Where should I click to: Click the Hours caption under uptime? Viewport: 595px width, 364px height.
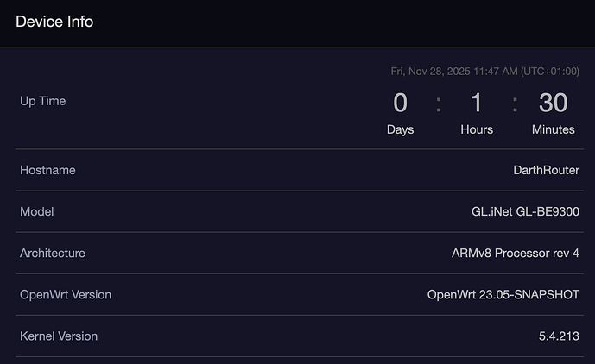tap(477, 129)
